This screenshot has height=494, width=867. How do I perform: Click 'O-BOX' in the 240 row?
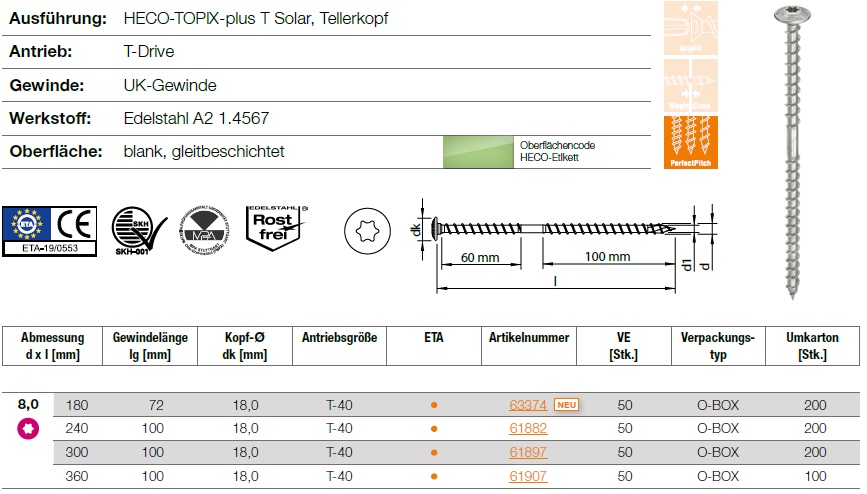click(x=718, y=429)
